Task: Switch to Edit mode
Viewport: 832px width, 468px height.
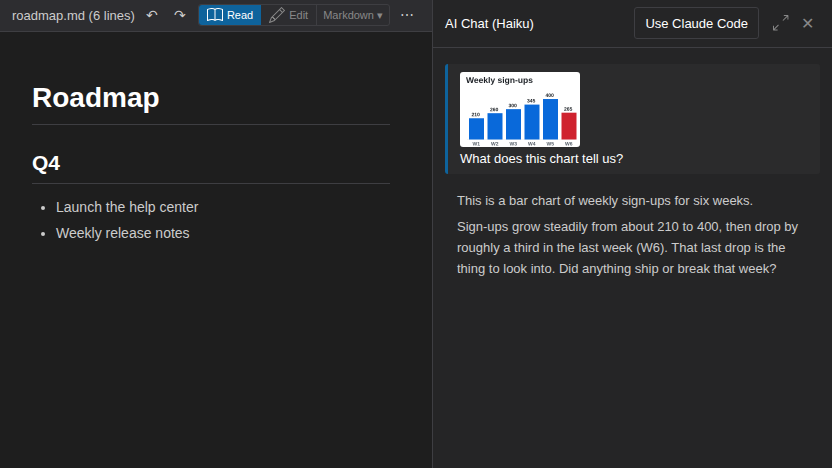Action: pyautogui.click(x=289, y=15)
